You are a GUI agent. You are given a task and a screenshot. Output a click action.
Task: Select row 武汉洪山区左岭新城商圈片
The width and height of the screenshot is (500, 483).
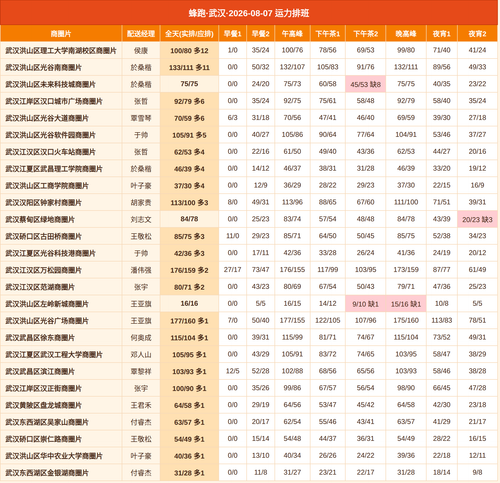[x=249, y=304]
